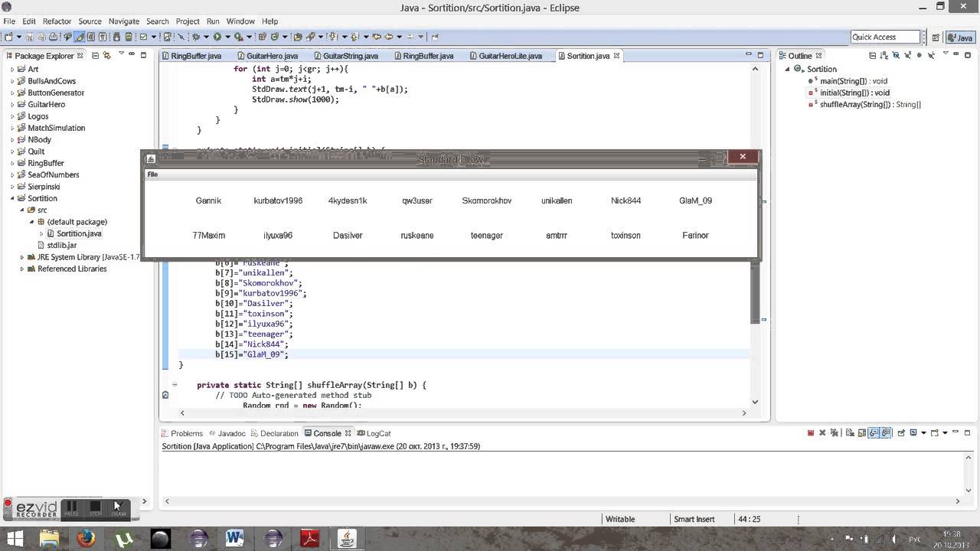Toggle Hide Static Members in Outline

pyautogui.click(x=908, y=55)
